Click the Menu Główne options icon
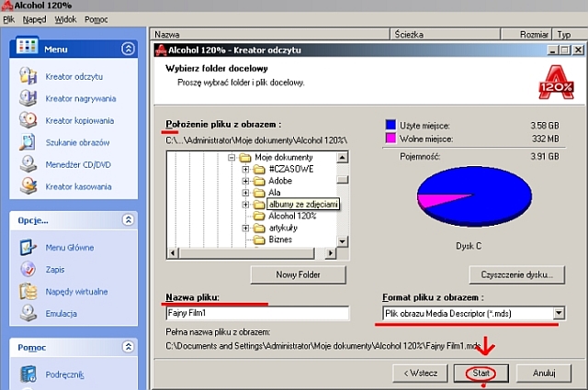 tap(28, 247)
